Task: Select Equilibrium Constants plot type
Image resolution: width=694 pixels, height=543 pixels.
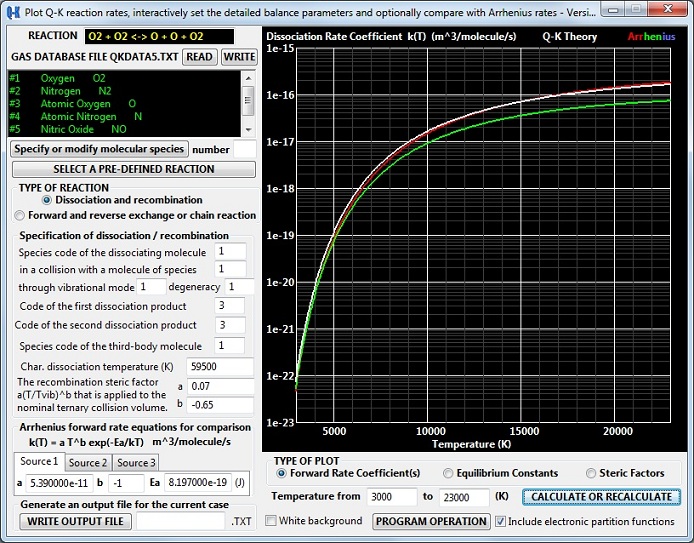Action: click(448, 473)
